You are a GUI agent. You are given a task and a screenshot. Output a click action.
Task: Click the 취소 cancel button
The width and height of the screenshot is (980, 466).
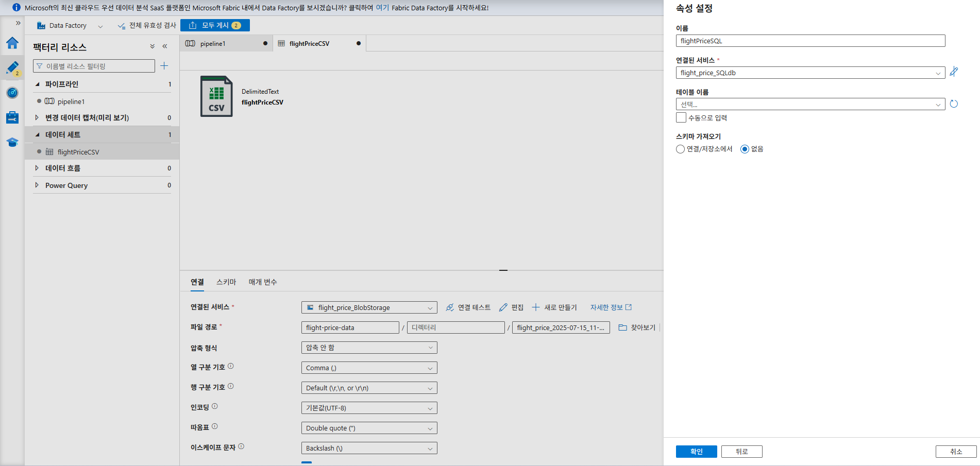tap(956, 452)
